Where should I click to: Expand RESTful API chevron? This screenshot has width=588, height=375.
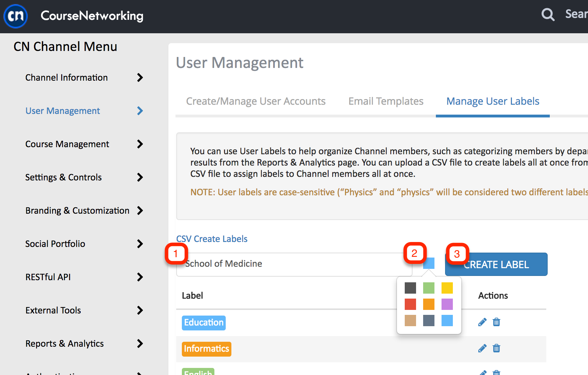tap(140, 277)
